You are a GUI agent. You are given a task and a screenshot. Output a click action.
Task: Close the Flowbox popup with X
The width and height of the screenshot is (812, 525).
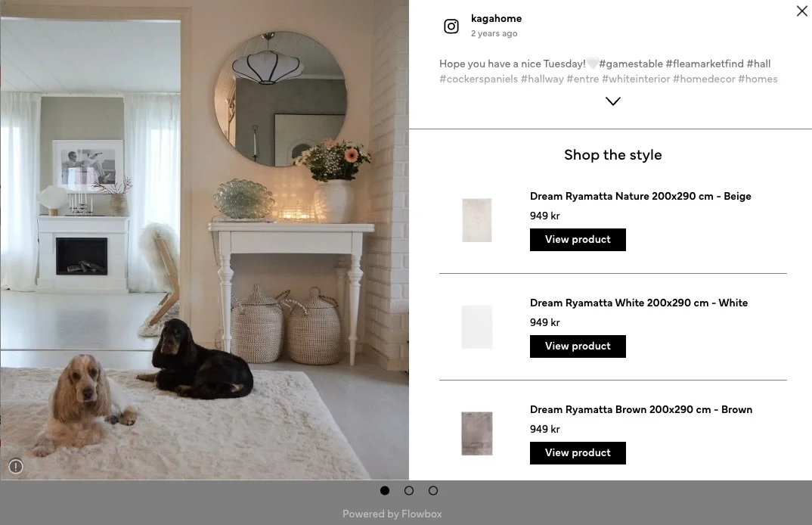801,11
